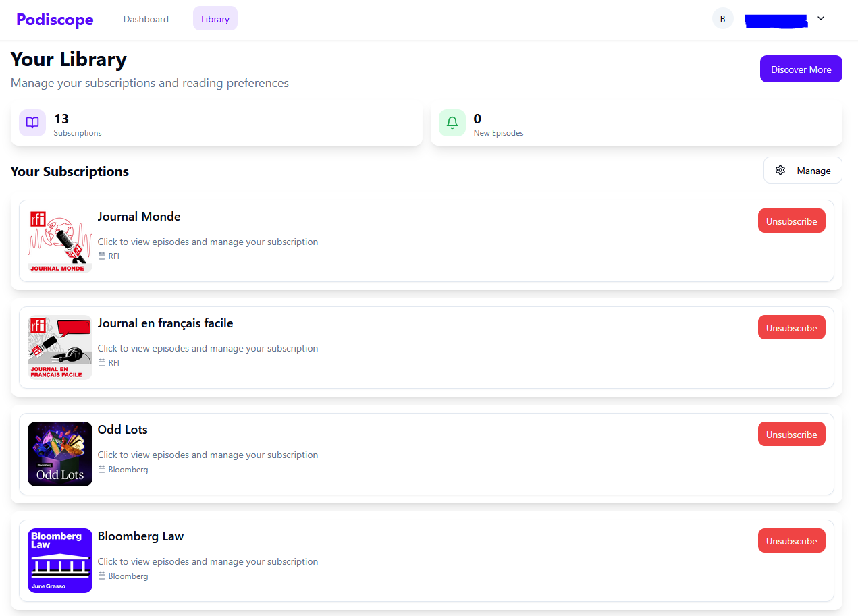Click the bell icon for New Episodes
858x616 pixels.
point(452,123)
